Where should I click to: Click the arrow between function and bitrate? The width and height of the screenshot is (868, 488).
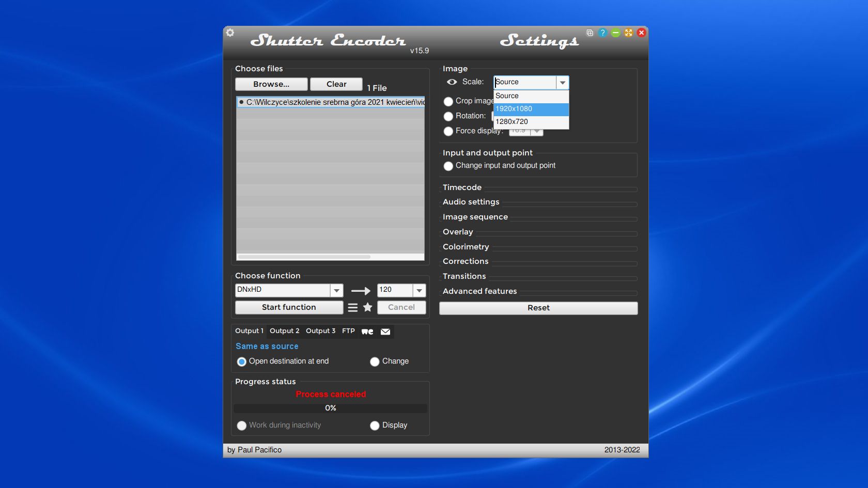[x=361, y=291]
